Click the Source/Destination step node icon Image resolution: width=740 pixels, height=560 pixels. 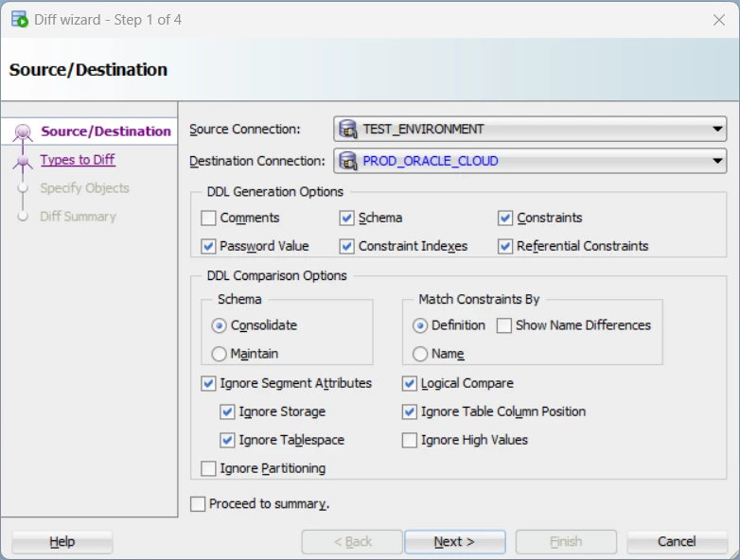pos(23,131)
